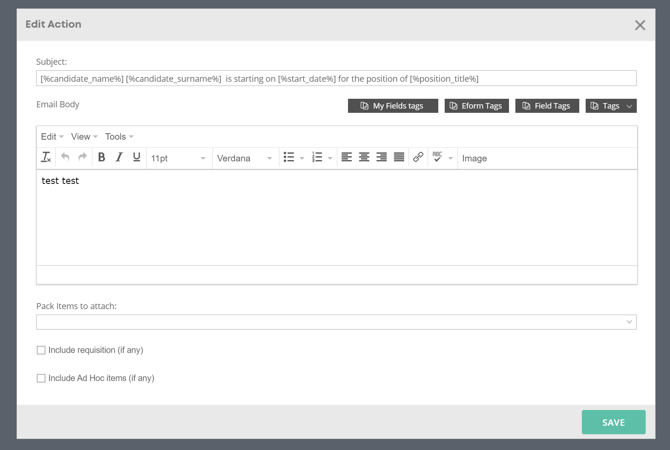The width and height of the screenshot is (670, 450).
Task: Undo the last edit
Action: (x=65, y=158)
